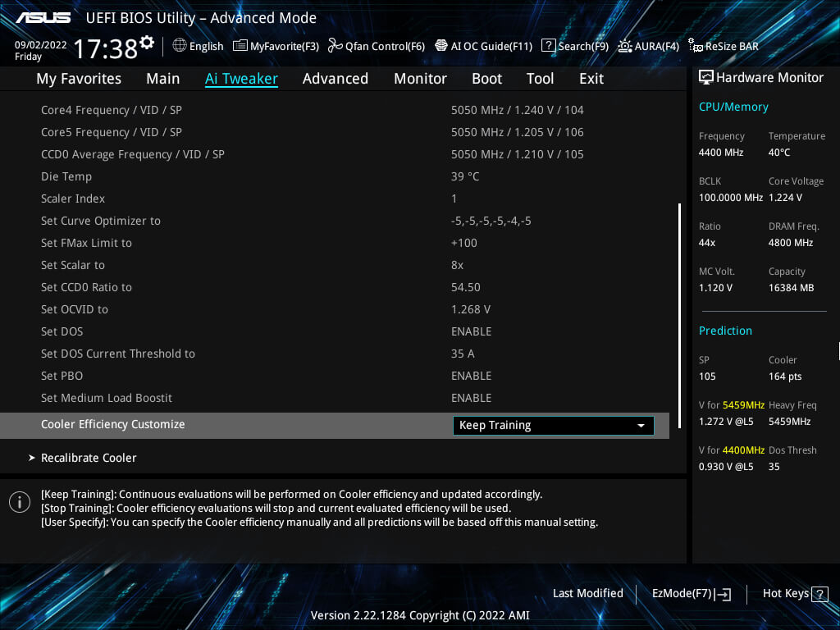This screenshot has height=630, width=840.
Task: Open Qfan Control fan icon
Action: click(x=335, y=46)
